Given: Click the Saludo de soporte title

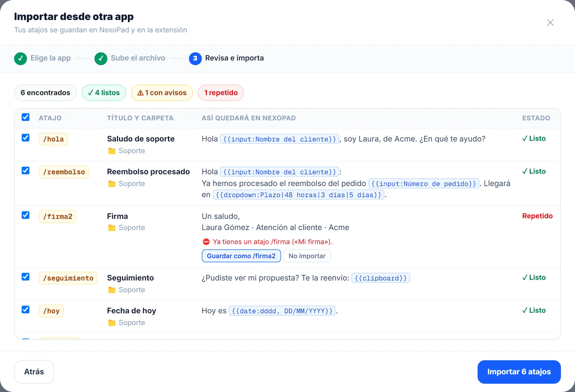Looking at the screenshot, I should [141, 139].
